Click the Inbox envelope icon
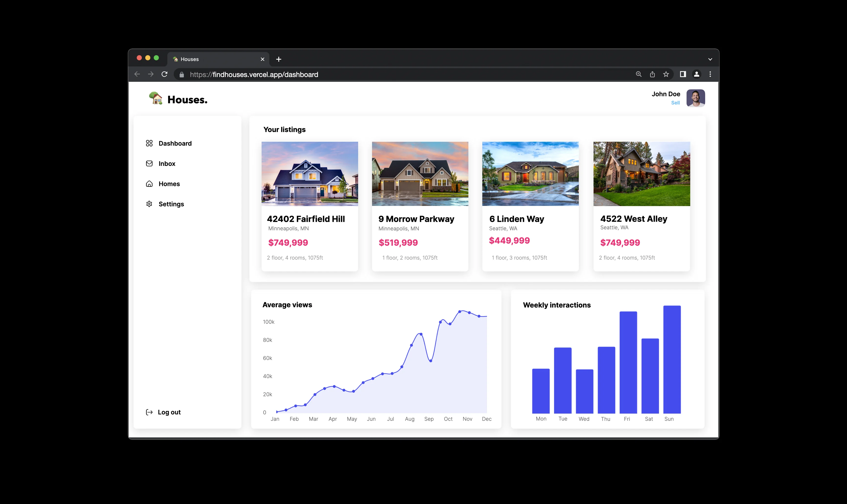Viewport: 847px width, 504px height. coord(149,164)
